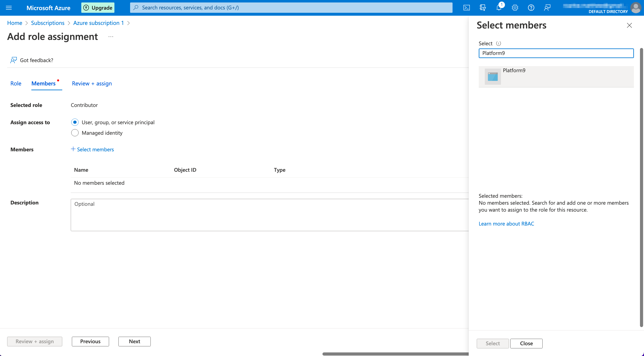Open Learn more about RBAC link
Viewport: 644px width, 356px height.
tap(506, 224)
